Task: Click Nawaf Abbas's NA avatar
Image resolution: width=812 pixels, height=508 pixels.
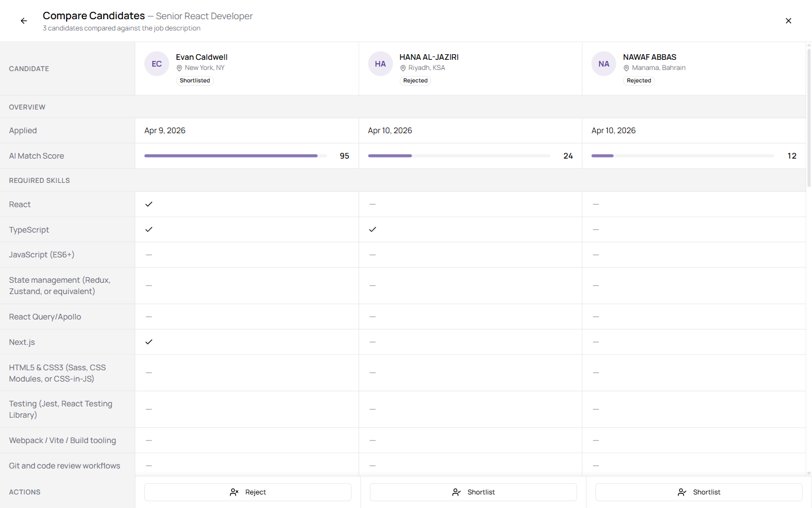Action: pyautogui.click(x=603, y=64)
